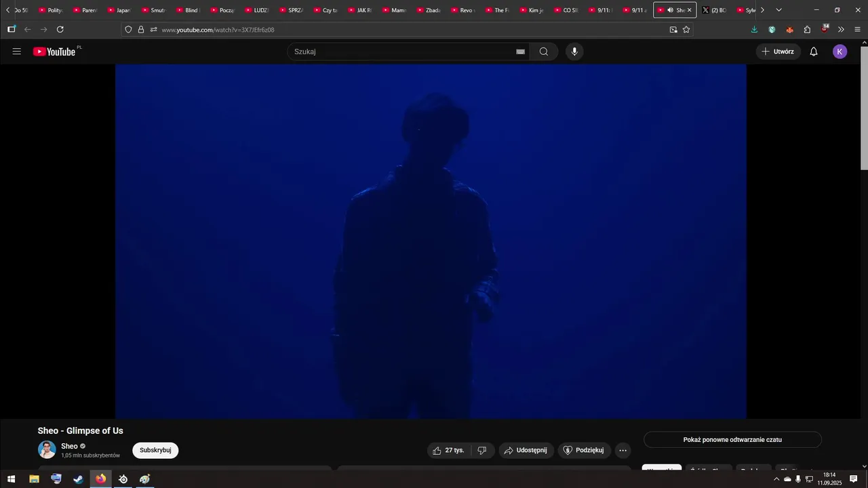Reload the page in browser toolbar
868x488 pixels.
60,29
